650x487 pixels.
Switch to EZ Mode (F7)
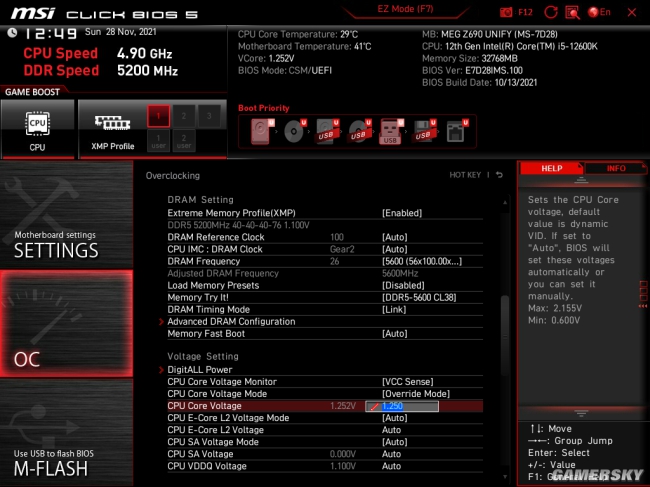click(405, 9)
